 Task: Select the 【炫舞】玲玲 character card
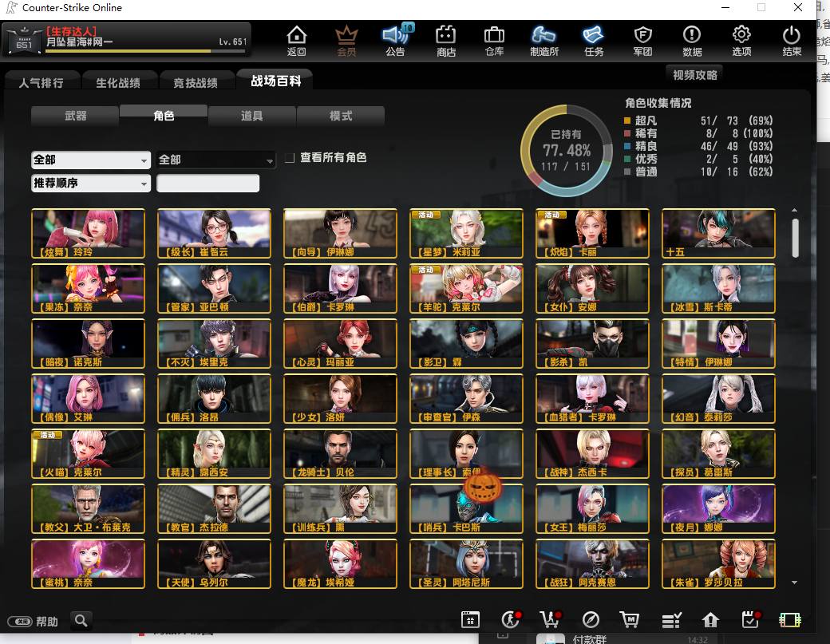point(88,233)
